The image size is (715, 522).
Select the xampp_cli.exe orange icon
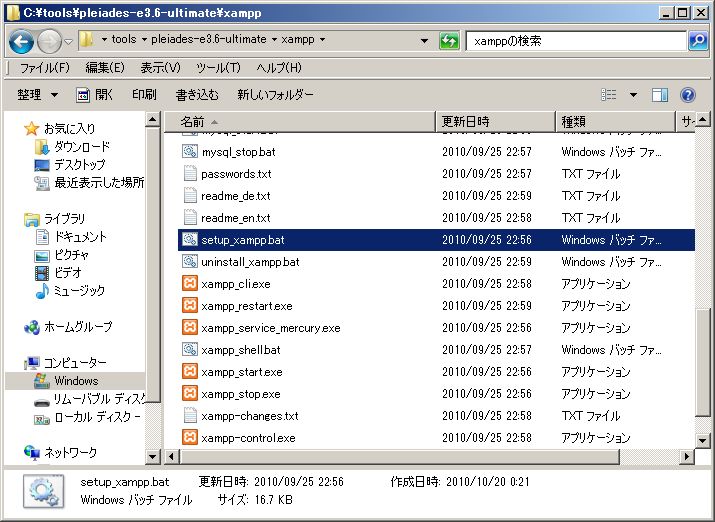[x=190, y=284]
